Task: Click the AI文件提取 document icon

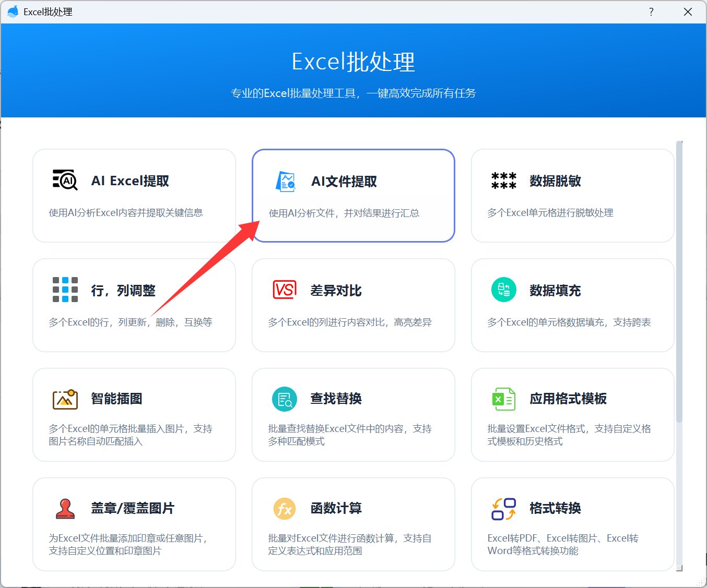Action: pos(286,182)
